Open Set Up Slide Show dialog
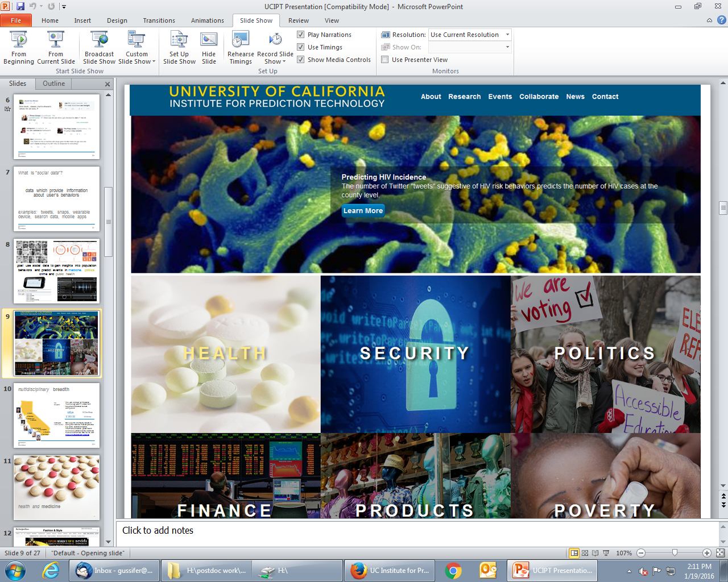The height and width of the screenshot is (582, 728). [x=179, y=48]
